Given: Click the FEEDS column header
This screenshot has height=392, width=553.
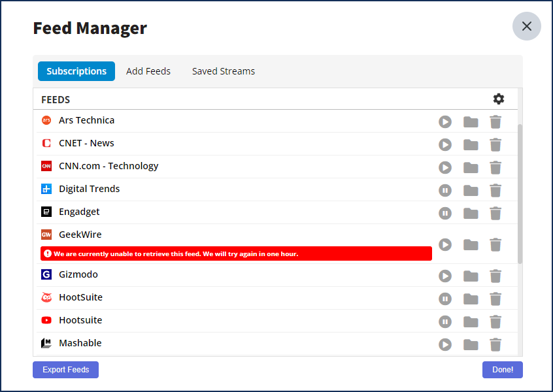Looking at the screenshot, I should [56, 100].
